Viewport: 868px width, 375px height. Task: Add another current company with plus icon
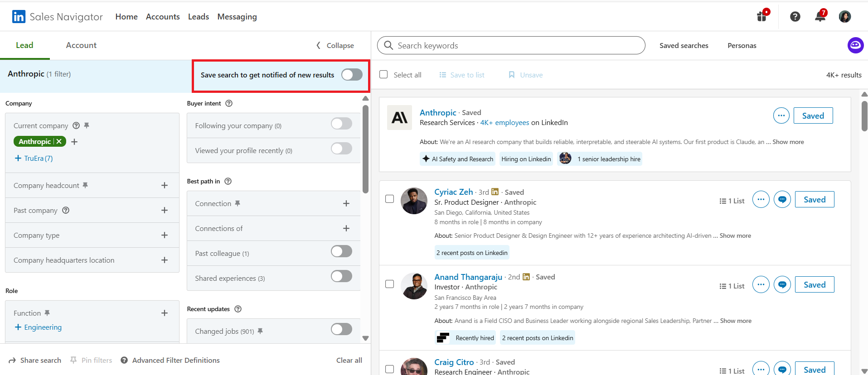(x=75, y=142)
